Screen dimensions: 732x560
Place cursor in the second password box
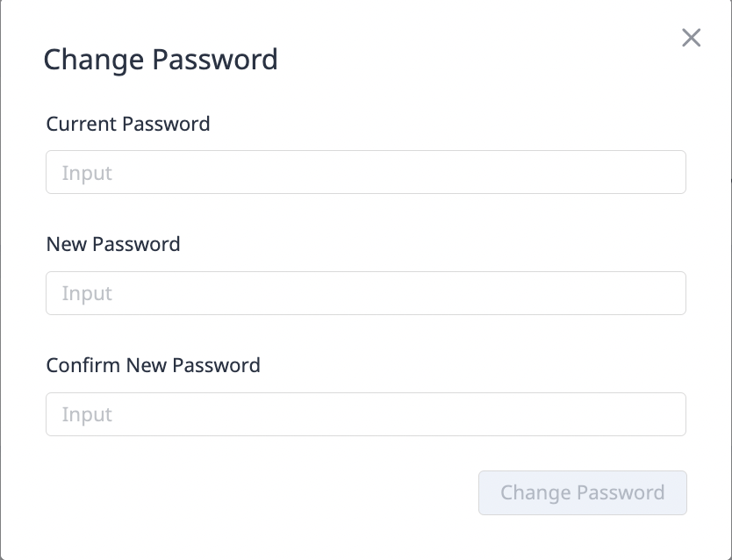365,293
